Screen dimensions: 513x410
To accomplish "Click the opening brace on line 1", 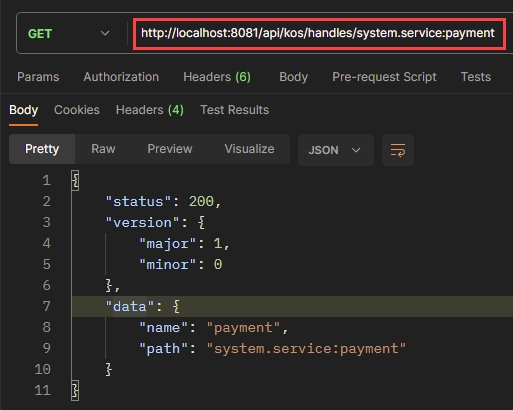I will point(75,181).
